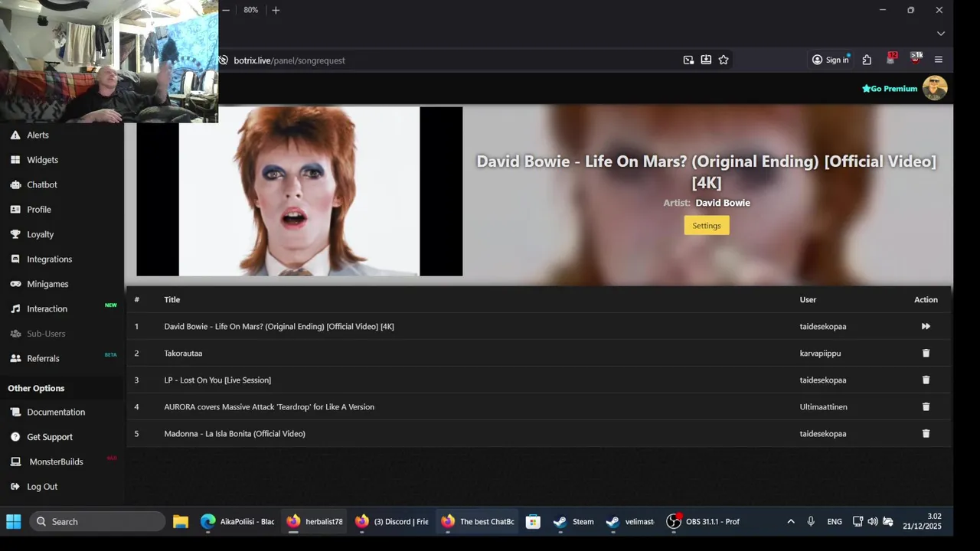Select Madonna - La Isla Bonita title
The height and width of the screenshot is (551, 980).
point(235,434)
